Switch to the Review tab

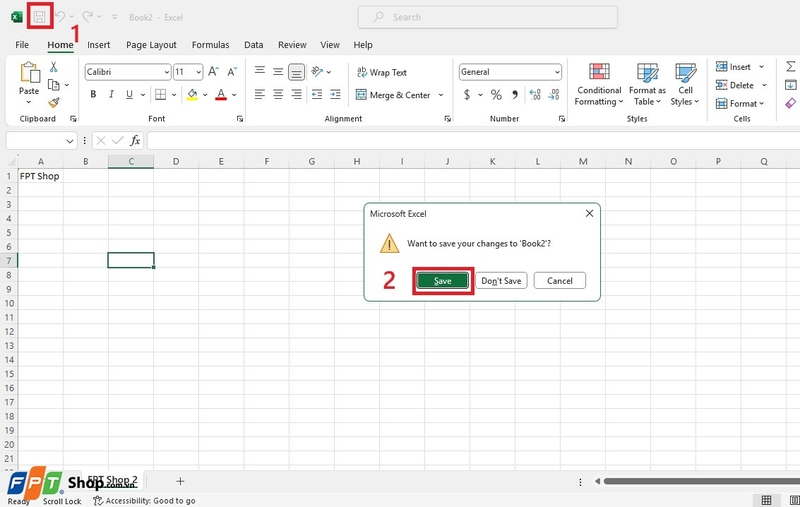292,45
